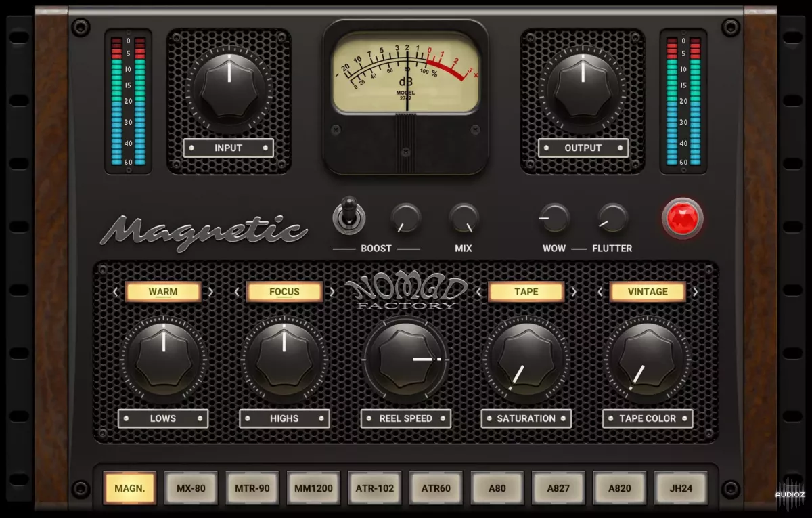Click the Highs EQ knob
Screen dimensions: 812x518
(x=284, y=360)
